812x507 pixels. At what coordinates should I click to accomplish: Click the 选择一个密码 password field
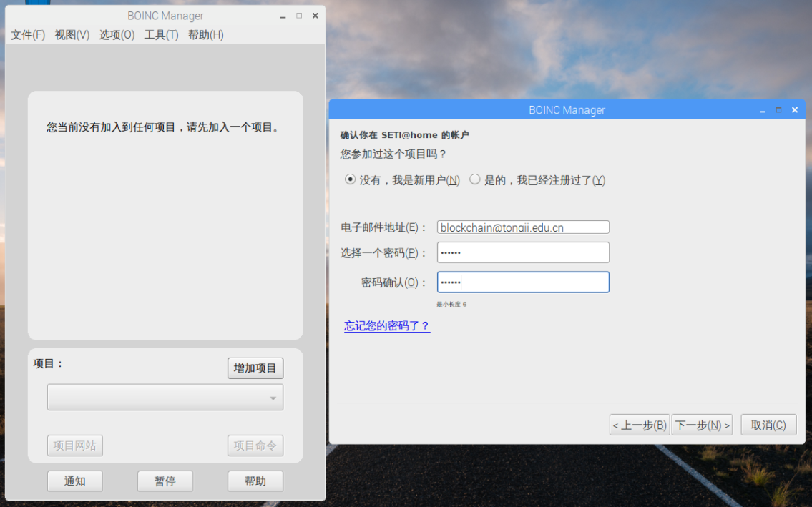pyautogui.click(x=523, y=252)
